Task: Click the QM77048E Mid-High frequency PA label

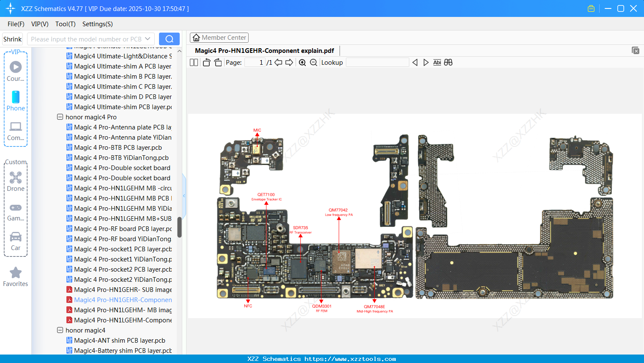Action: click(x=375, y=309)
